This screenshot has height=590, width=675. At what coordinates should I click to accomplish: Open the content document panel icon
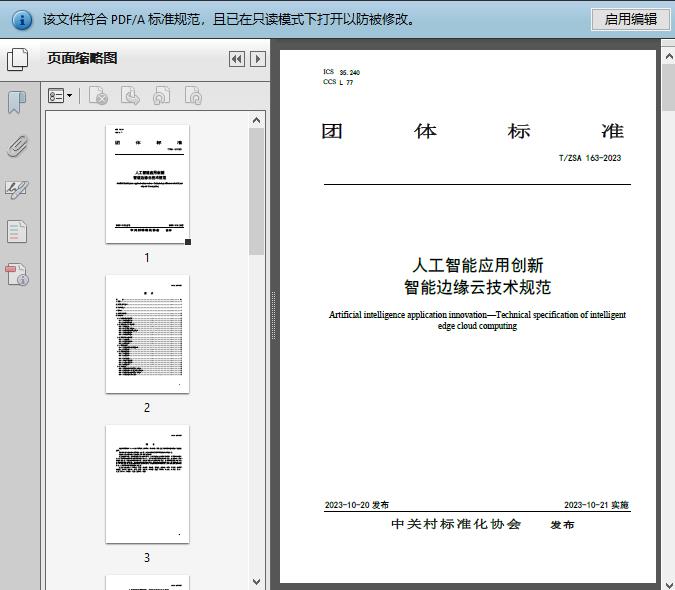click(17, 232)
